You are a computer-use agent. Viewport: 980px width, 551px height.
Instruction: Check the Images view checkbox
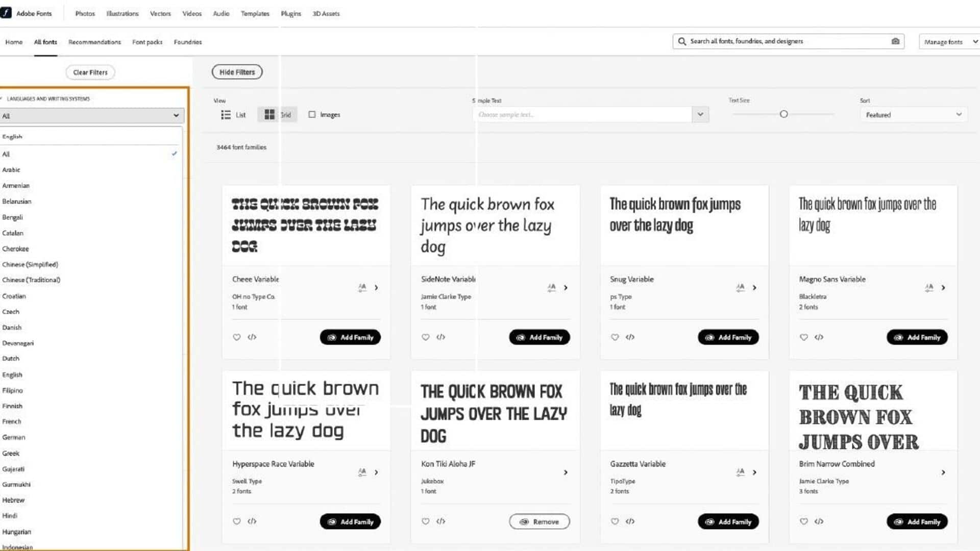pyautogui.click(x=312, y=114)
